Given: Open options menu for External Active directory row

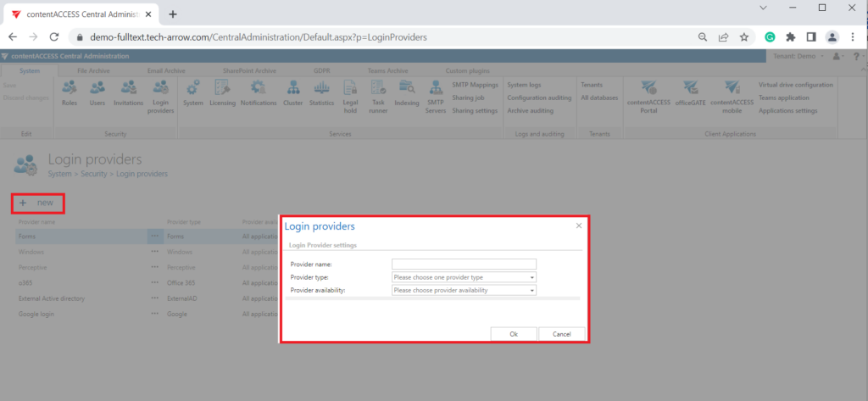Looking at the screenshot, I should 154,298.
